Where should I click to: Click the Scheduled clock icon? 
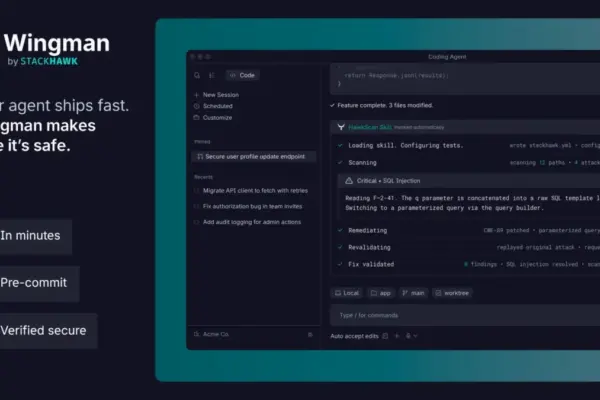coord(197,106)
